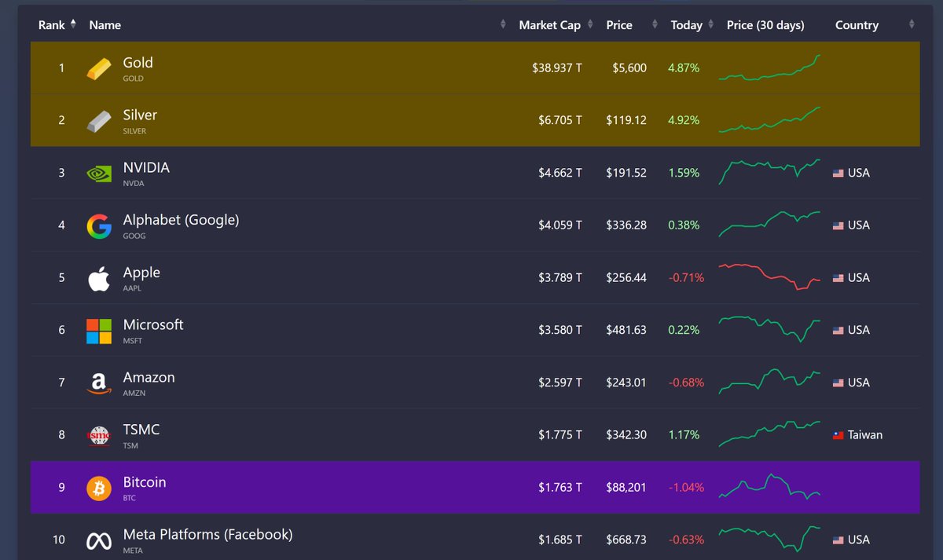Open the Microsoft company page link

(x=153, y=324)
